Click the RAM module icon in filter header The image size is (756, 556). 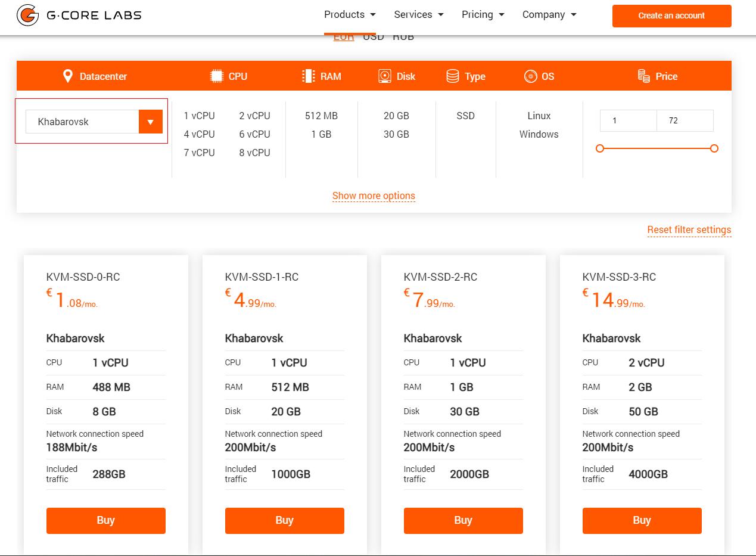click(308, 76)
